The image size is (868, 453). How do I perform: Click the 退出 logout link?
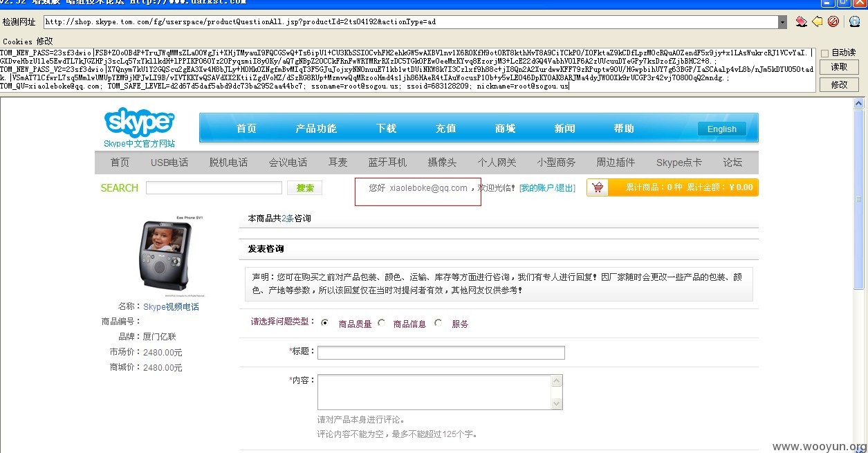pyautogui.click(x=564, y=188)
